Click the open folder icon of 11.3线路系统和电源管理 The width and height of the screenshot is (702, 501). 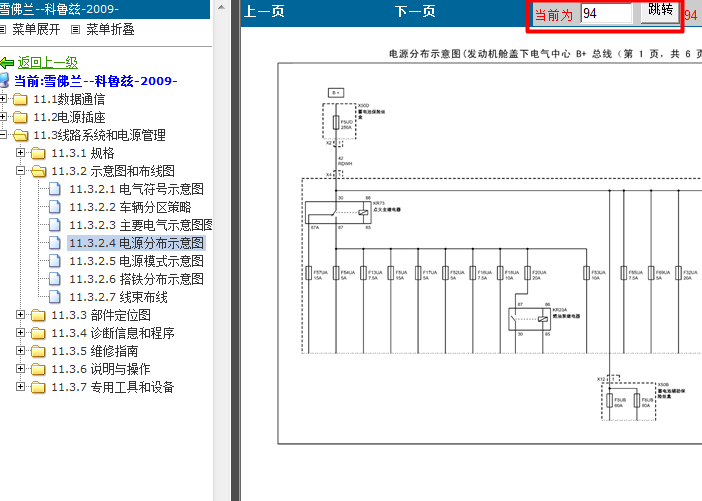click(21, 135)
